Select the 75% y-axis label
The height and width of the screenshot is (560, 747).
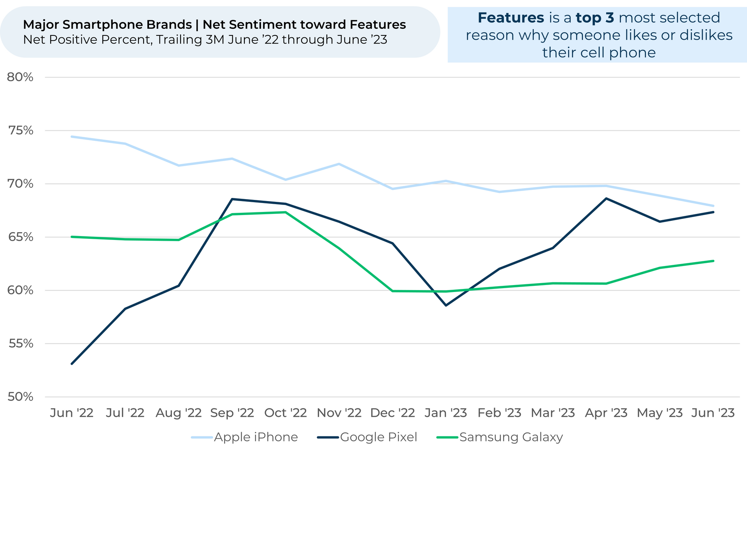(x=20, y=131)
